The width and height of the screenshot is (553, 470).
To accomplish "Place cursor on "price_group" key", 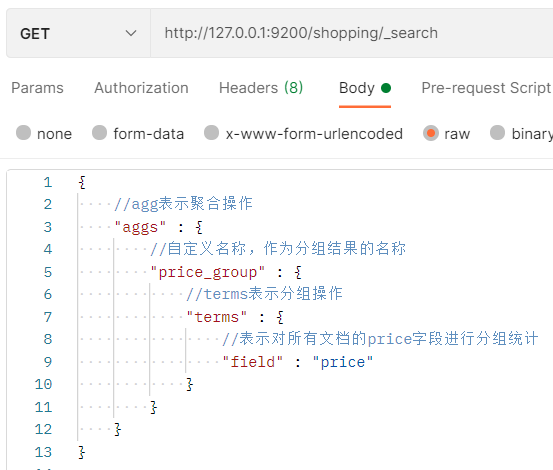I will (208, 272).
